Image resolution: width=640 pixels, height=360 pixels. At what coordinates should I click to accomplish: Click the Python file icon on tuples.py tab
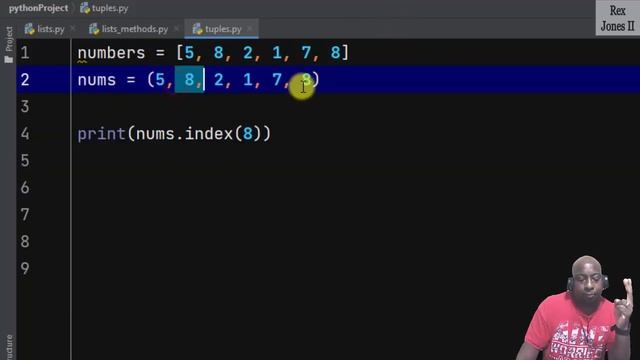[197, 29]
